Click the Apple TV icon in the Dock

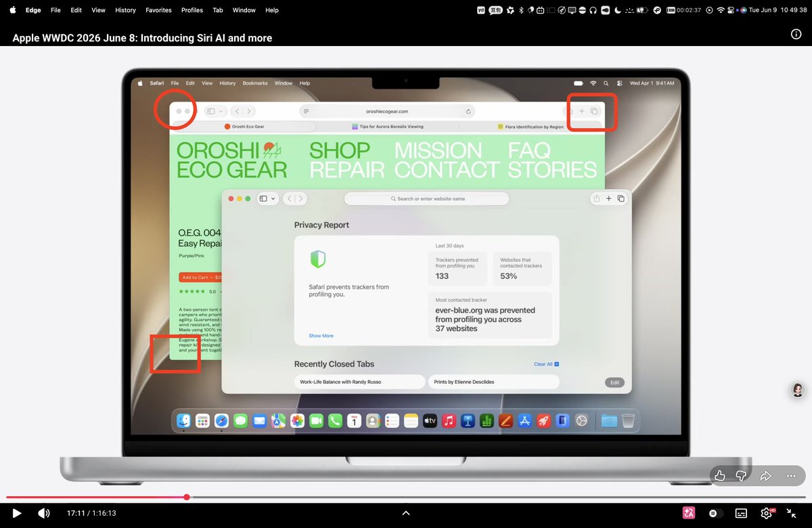click(x=430, y=420)
